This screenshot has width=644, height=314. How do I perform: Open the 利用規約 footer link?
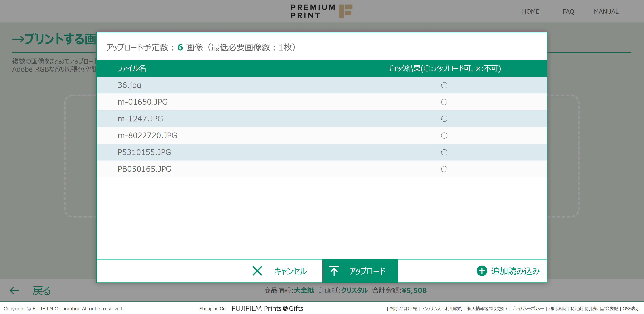tap(454, 309)
